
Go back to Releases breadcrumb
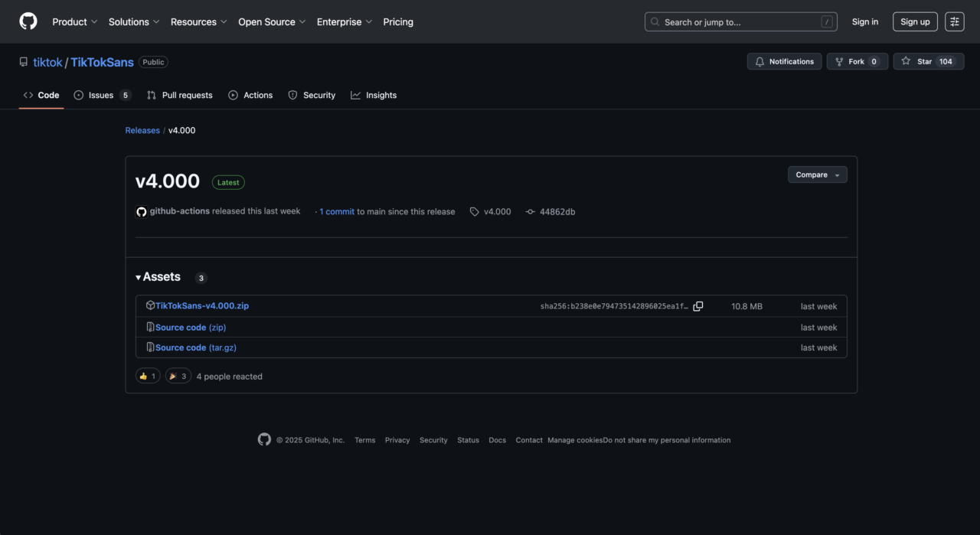point(142,131)
